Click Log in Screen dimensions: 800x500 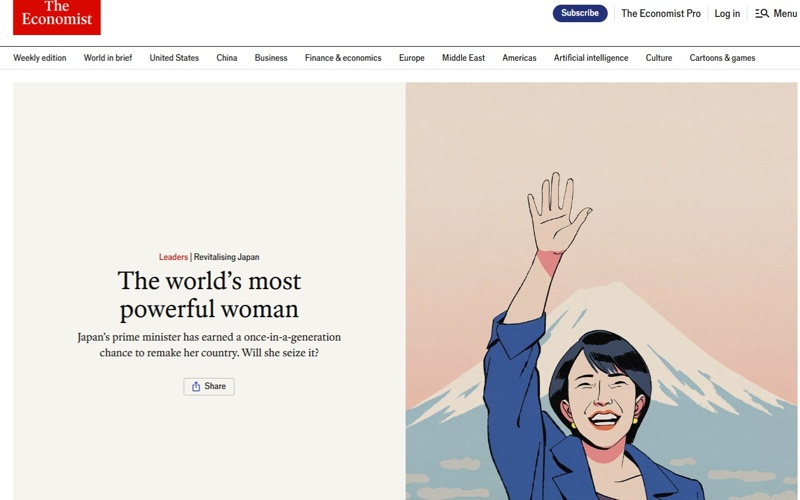(x=727, y=14)
